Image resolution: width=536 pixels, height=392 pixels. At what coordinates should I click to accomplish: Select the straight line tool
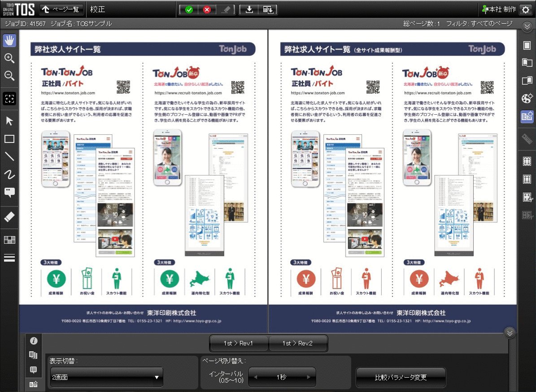coord(9,156)
